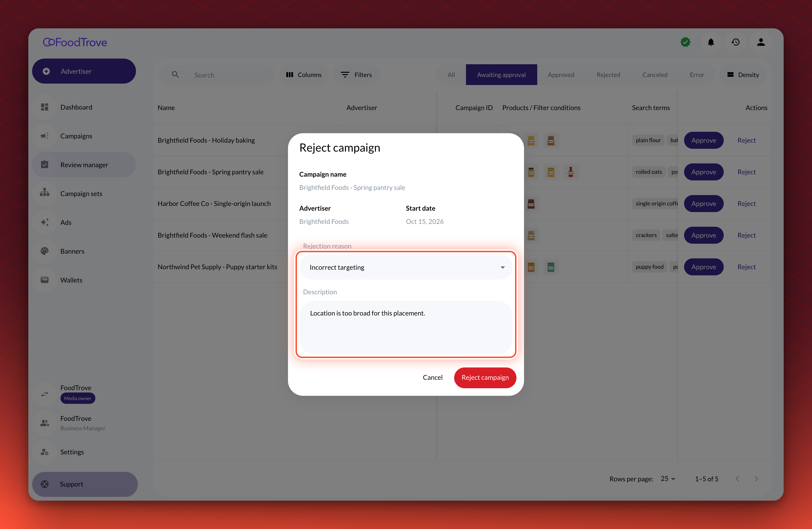Open the user account icon
The image size is (812, 529).
pos(761,42)
